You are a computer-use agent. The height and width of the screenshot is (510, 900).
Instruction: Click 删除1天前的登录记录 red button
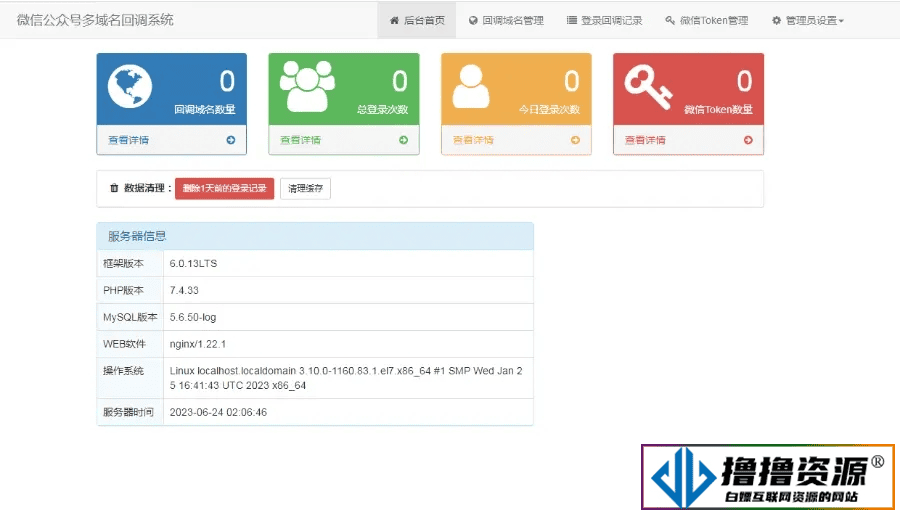224,188
